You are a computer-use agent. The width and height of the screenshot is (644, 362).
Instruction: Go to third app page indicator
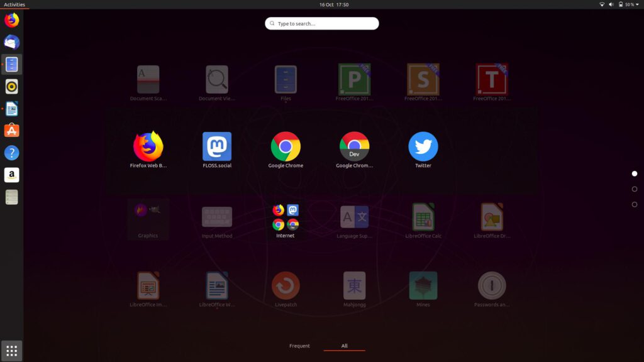click(634, 204)
